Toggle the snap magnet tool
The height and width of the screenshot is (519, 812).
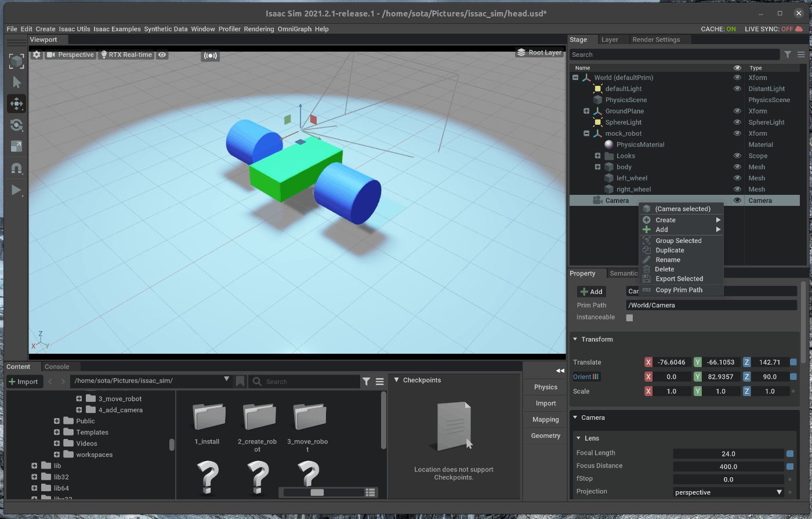16,169
